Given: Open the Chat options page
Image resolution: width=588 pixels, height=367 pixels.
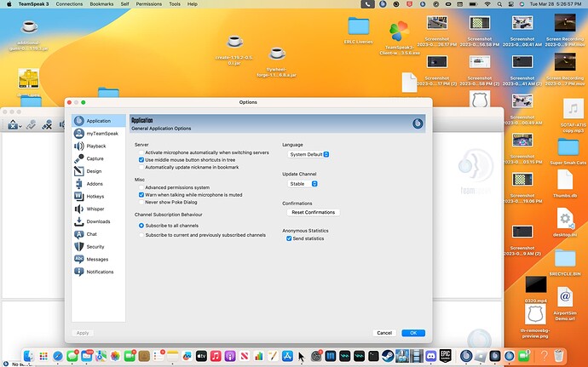Looking at the screenshot, I should (x=98, y=234).
